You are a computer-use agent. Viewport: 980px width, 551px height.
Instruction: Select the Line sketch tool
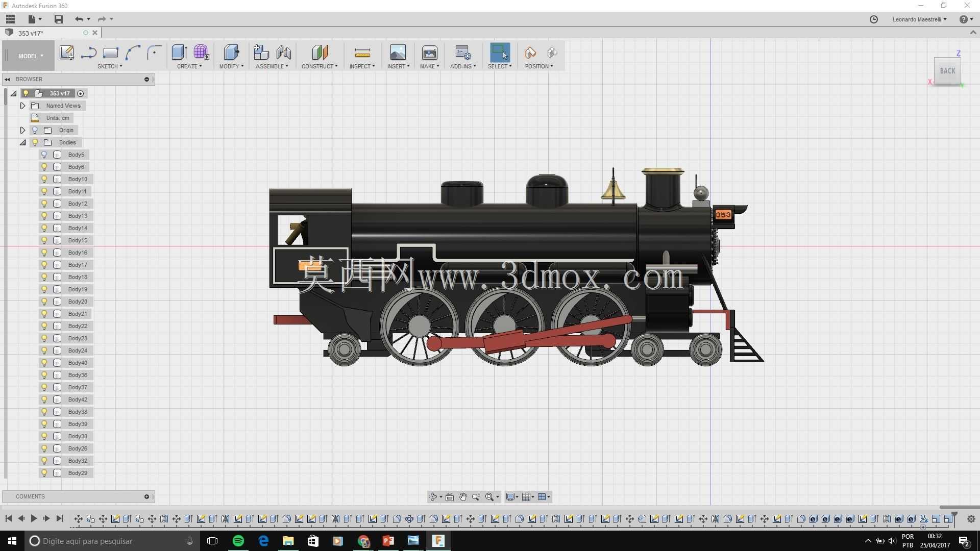(88, 53)
